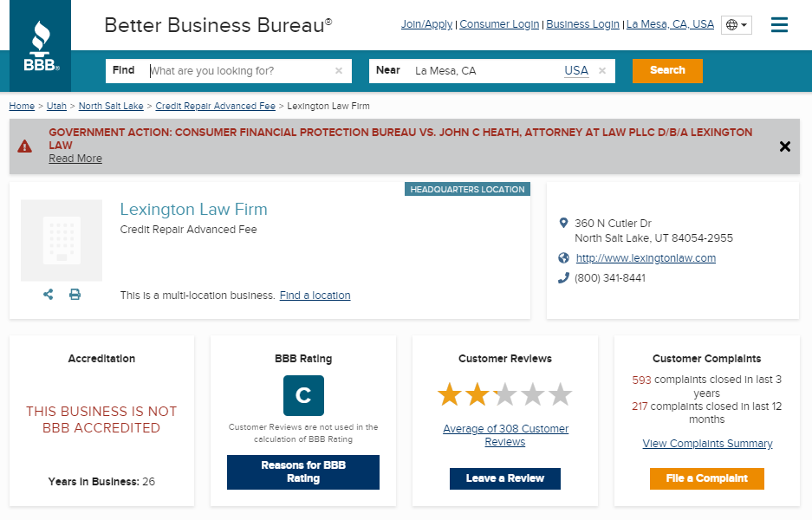The image size is (812, 520).
Task: Open Average of 308 Customer Reviews link
Action: 505,435
